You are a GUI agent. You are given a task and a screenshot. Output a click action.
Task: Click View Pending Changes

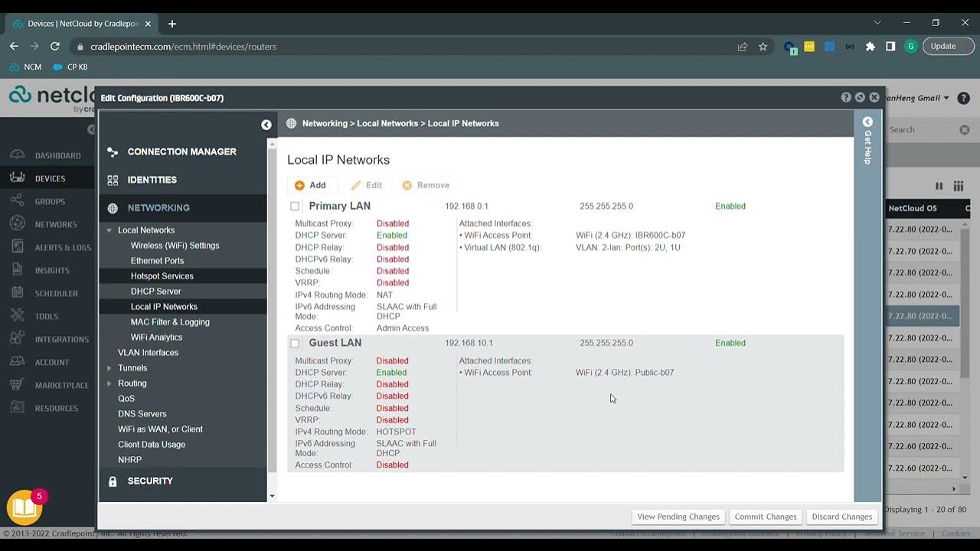point(678,517)
